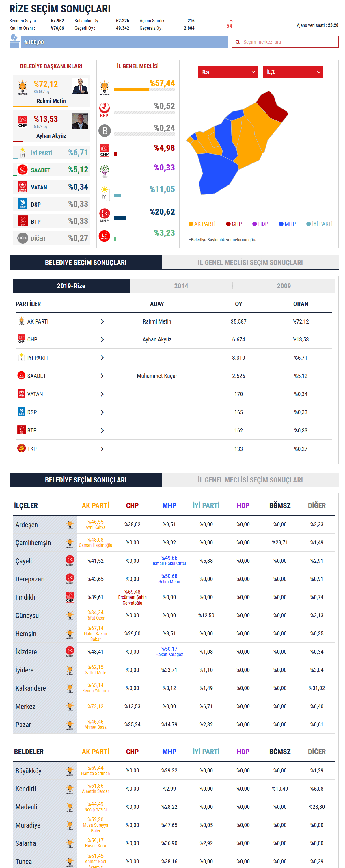This screenshot has width=345, height=868.
Task: Click CHP logo beside Fındıklı row
Action: [70, 597]
